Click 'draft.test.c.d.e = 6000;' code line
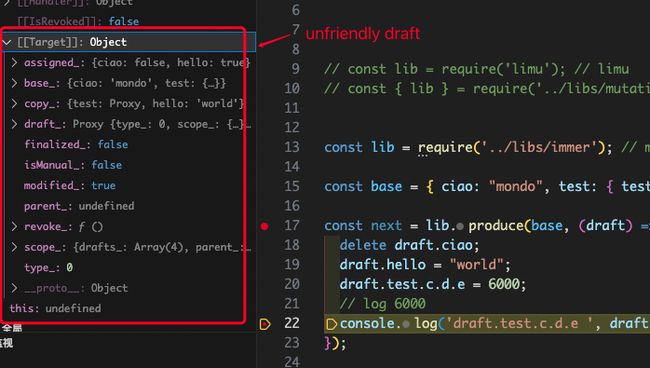Viewport: 650px width, 368px height. tap(433, 284)
